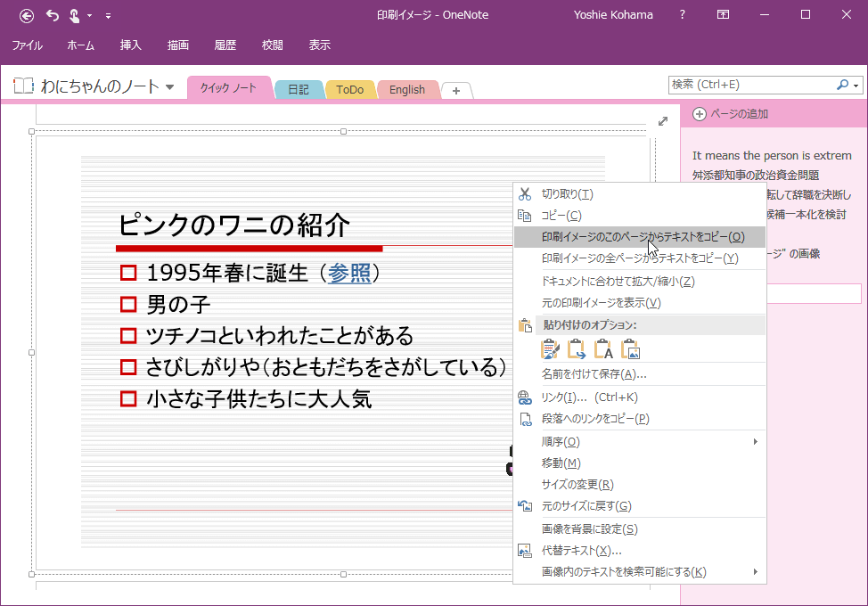Image resolution: width=868 pixels, height=606 pixels.
Task: Choose サイズの変更(R) entry
Action: (x=639, y=484)
